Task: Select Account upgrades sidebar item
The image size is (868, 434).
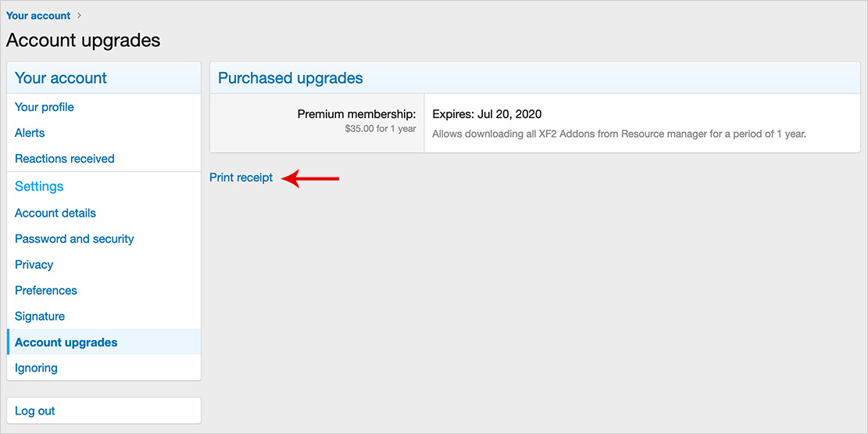Action: [66, 343]
